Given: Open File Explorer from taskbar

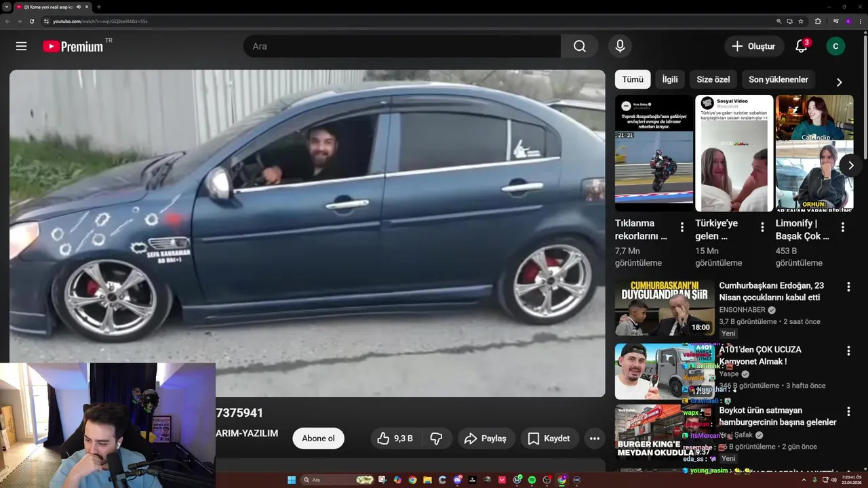Looking at the screenshot, I should pos(427,480).
